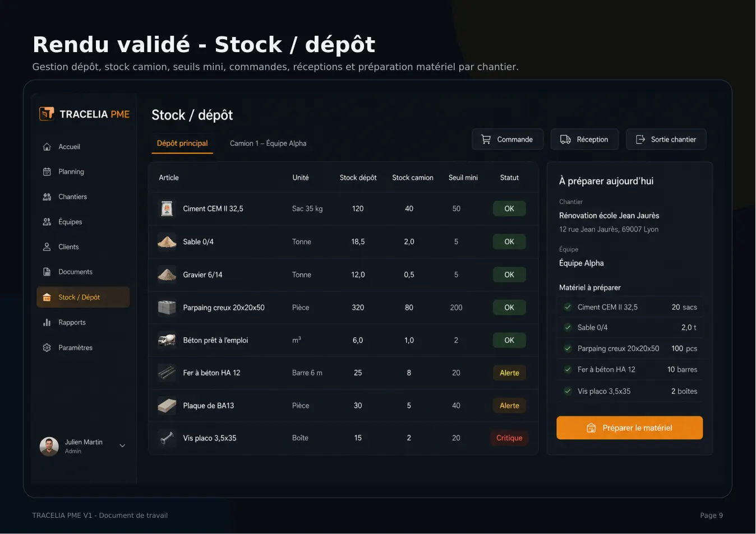Open Paramètres in the sidebar
Image resolution: width=756 pixels, height=534 pixels.
(83, 348)
